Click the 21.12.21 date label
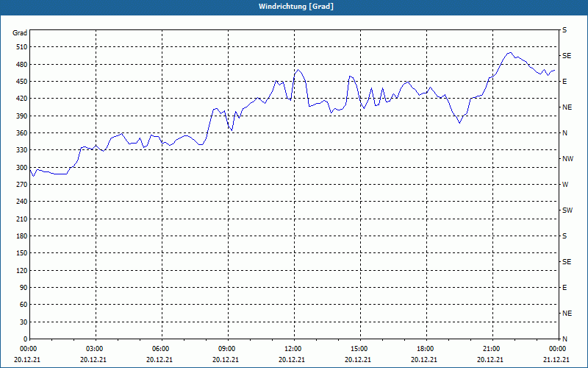 coord(556,359)
